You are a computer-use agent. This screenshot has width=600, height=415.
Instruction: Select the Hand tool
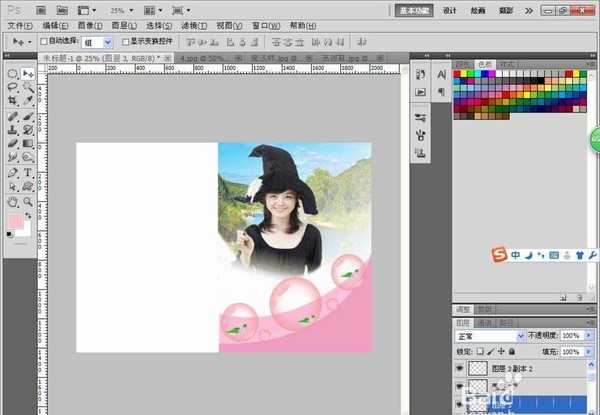tap(13, 201)
